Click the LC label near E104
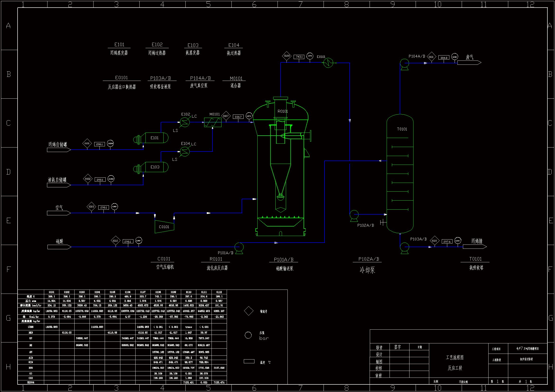 (x=194, y=144)
